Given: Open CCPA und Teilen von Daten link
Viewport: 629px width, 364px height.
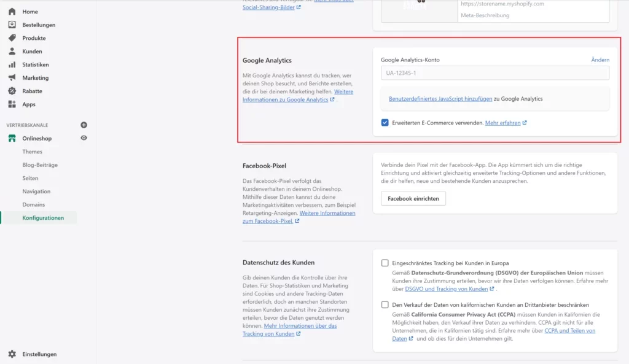Looking at the screenshot, I should coord(493,335).
